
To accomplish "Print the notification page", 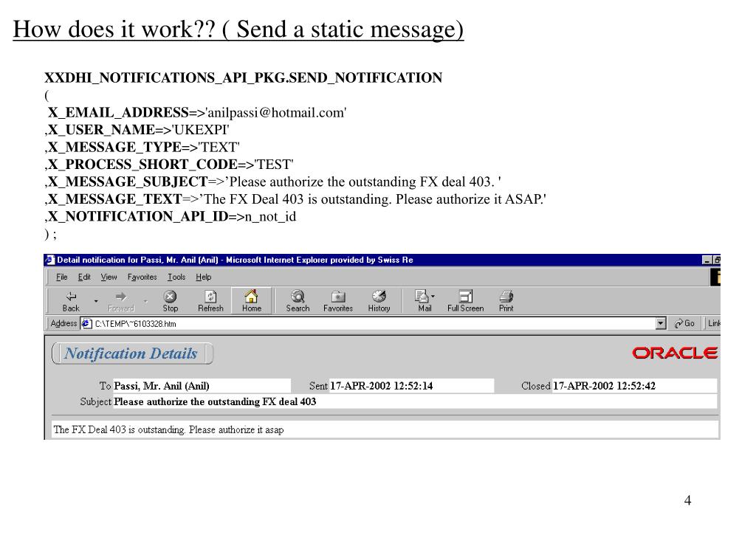I will click(x=506, y=301).
